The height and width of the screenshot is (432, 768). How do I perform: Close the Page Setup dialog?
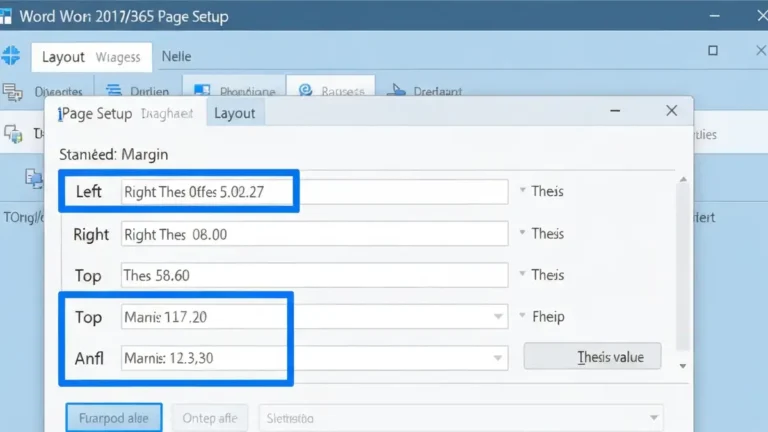pos(672,111)
